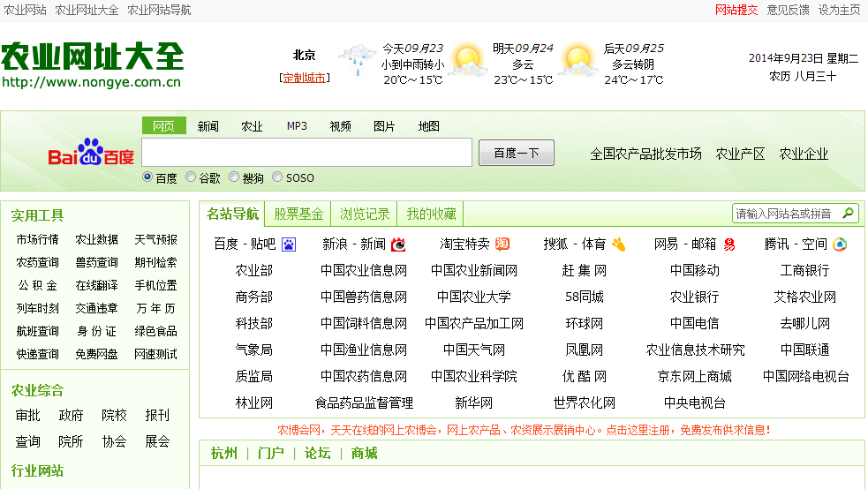Click the magnifier icon in site search
The height and width of the screenshot is (489, 868).
coord(848,213)
